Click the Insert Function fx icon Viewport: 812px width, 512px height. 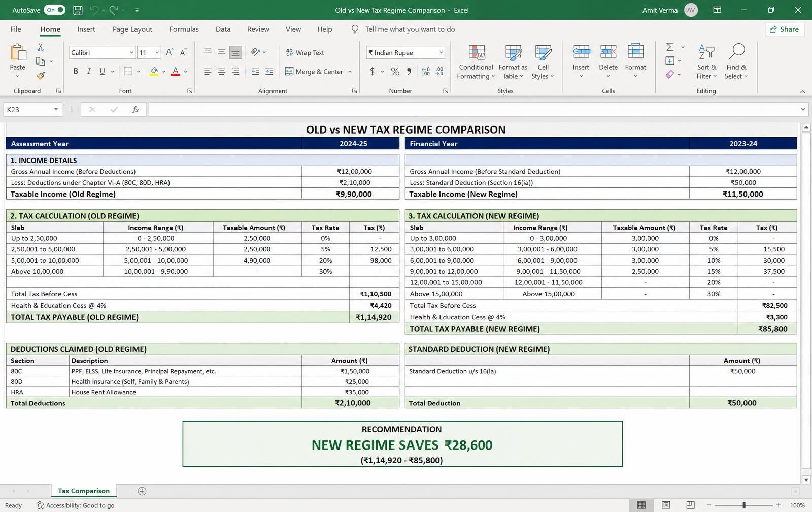(135, 109)
